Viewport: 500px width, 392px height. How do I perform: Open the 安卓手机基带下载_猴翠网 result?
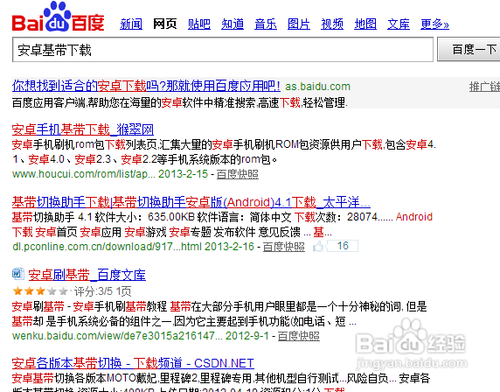coord(83,129)
